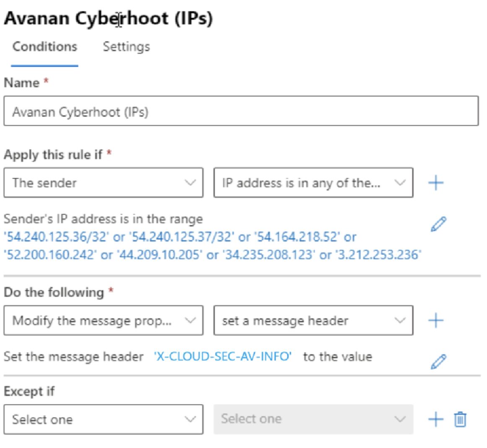Edit the message header value with the pencil icon

point(438,360)
